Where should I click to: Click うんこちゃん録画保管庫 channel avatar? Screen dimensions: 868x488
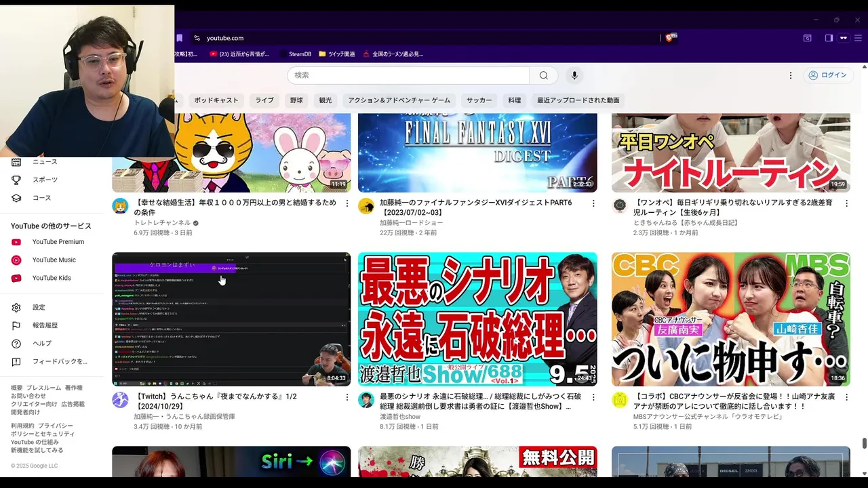(x=120, y=400)
